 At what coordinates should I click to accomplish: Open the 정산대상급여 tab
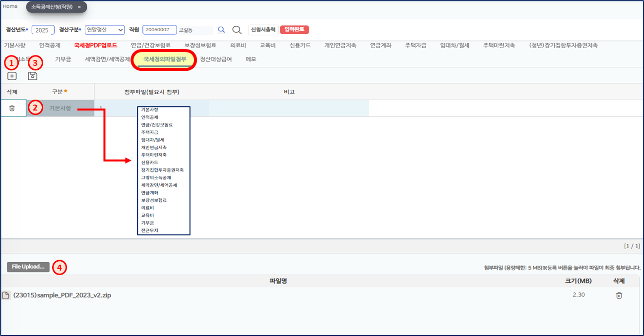(216, 59)
